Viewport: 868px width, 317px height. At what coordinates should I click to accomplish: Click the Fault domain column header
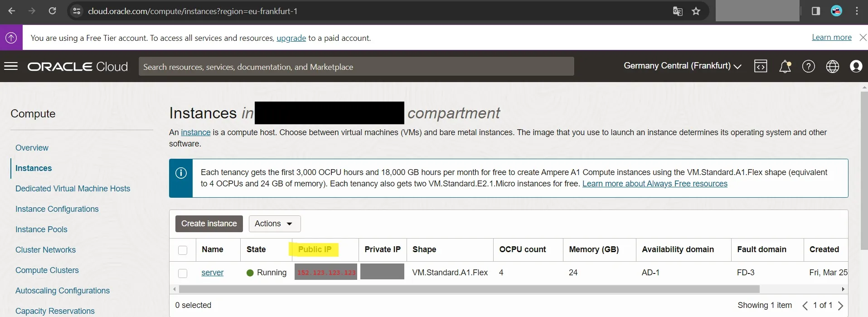point(761,249)
